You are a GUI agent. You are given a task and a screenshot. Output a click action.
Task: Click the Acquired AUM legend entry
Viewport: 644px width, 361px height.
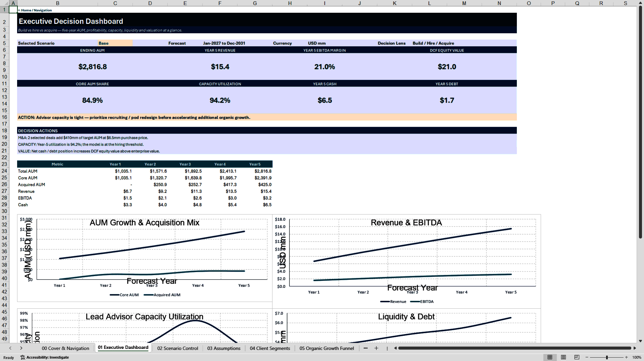point(162,295)
